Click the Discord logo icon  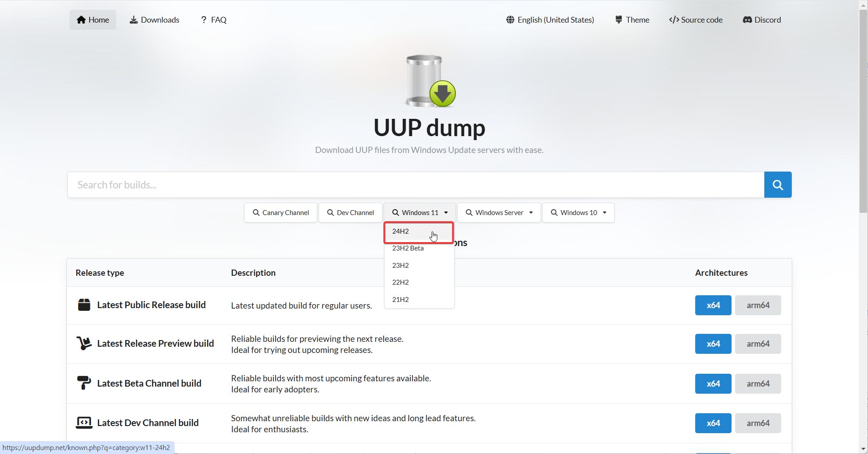coord(747,20)
